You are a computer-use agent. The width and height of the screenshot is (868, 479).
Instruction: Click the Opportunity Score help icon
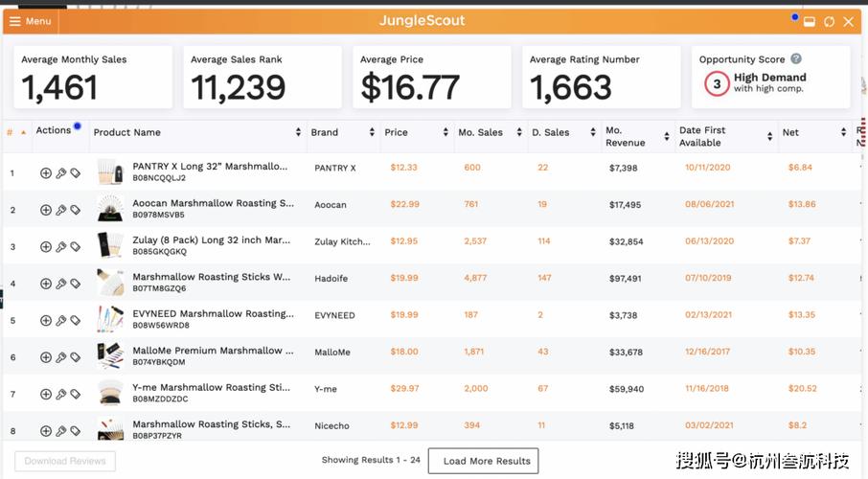point(796,58)
